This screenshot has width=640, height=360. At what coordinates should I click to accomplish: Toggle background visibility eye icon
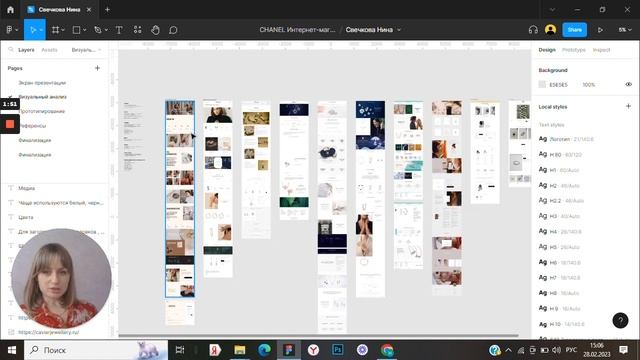(x=628, y=84)
